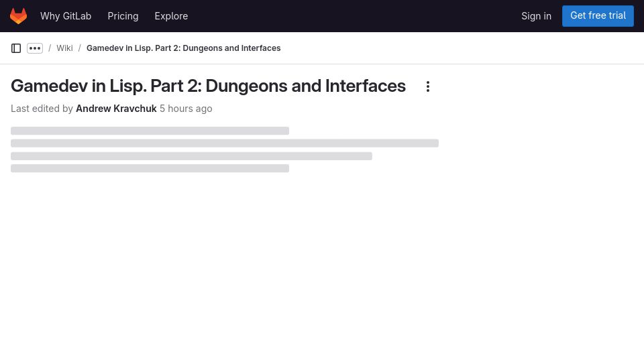
Task: Click the 'Last edited by' text
Action: [x=42, y=109]
